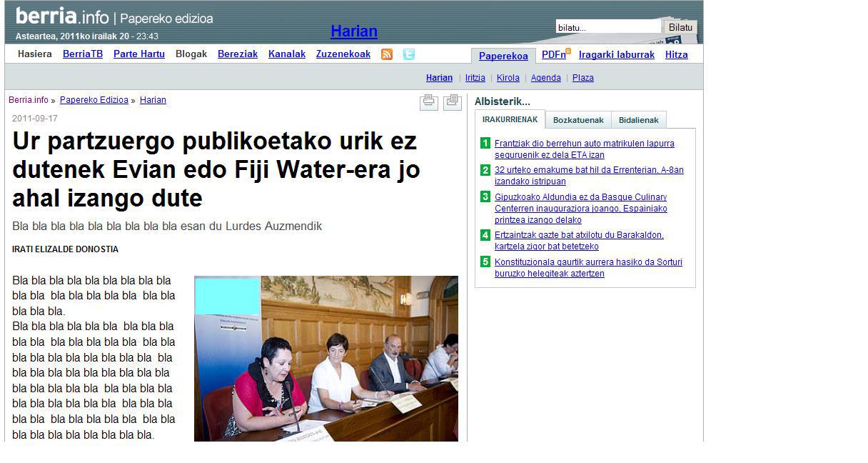Select the Irakurrienak tab
This screenshot has height=463, width=868.
(x=510, y=119)
